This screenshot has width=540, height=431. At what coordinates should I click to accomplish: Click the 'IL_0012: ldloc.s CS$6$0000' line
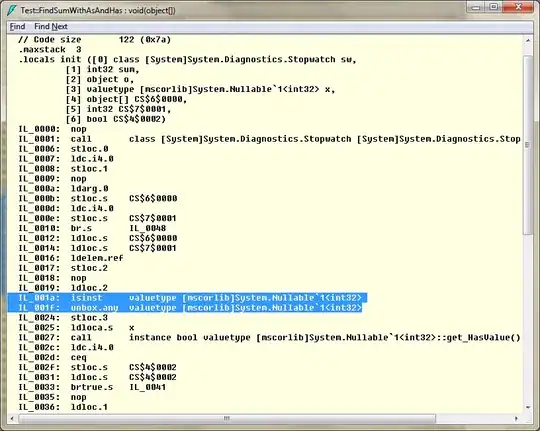click(x=98, y=238)
